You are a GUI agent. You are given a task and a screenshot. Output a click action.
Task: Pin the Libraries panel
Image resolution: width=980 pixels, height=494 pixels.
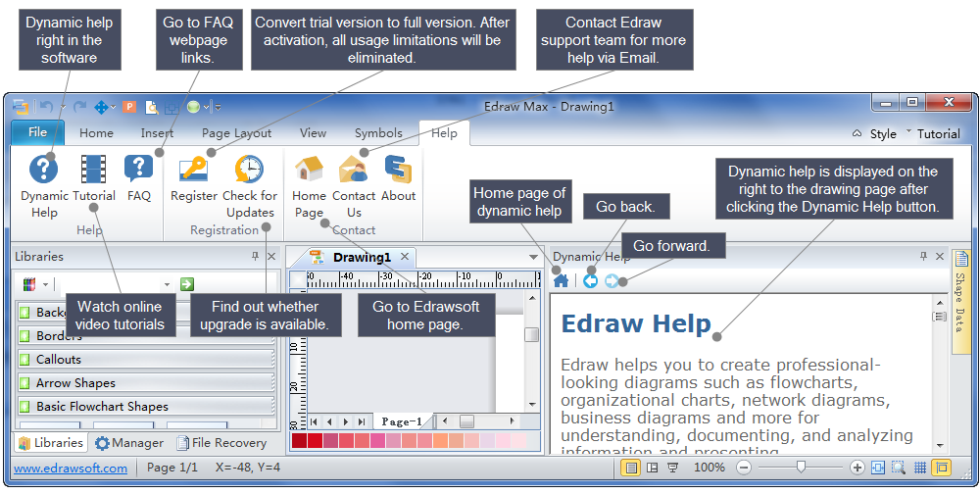coord(255,257)
